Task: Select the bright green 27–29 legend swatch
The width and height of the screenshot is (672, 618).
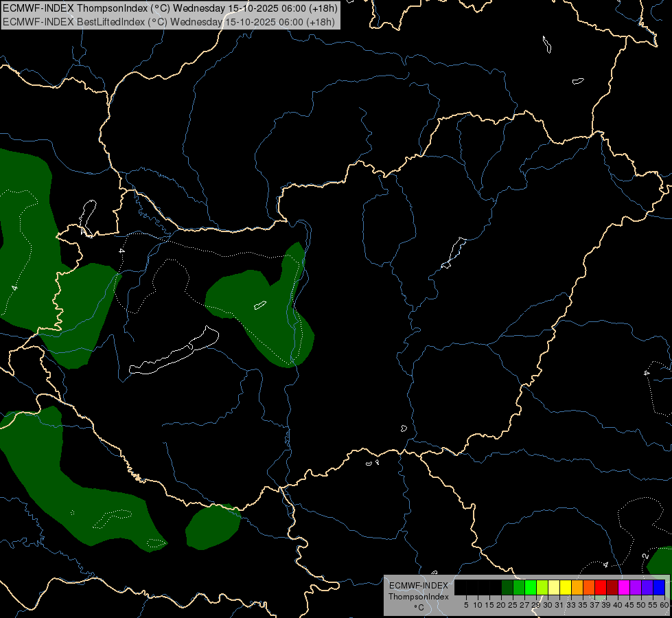Action: (530, 587)
